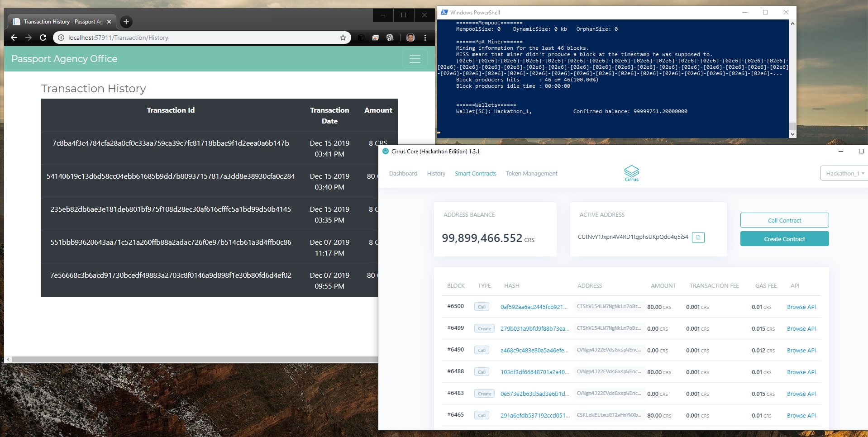Click the Cirrus logo in the header
Screen dimensions: 868x437
632,173
